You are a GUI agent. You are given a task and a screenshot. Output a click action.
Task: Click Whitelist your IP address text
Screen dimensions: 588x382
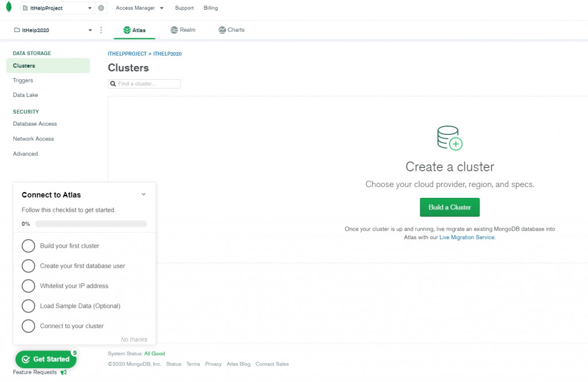click(74, 286)
